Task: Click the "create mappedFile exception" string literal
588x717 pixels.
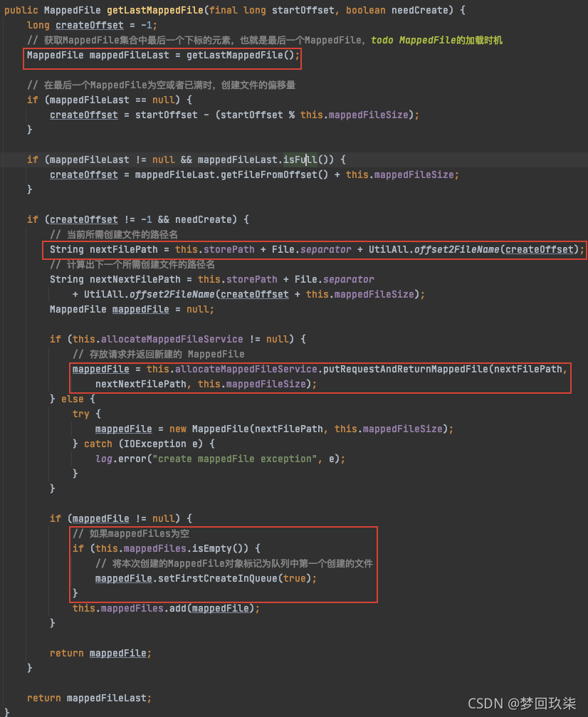Action: [x=236, y=459]
